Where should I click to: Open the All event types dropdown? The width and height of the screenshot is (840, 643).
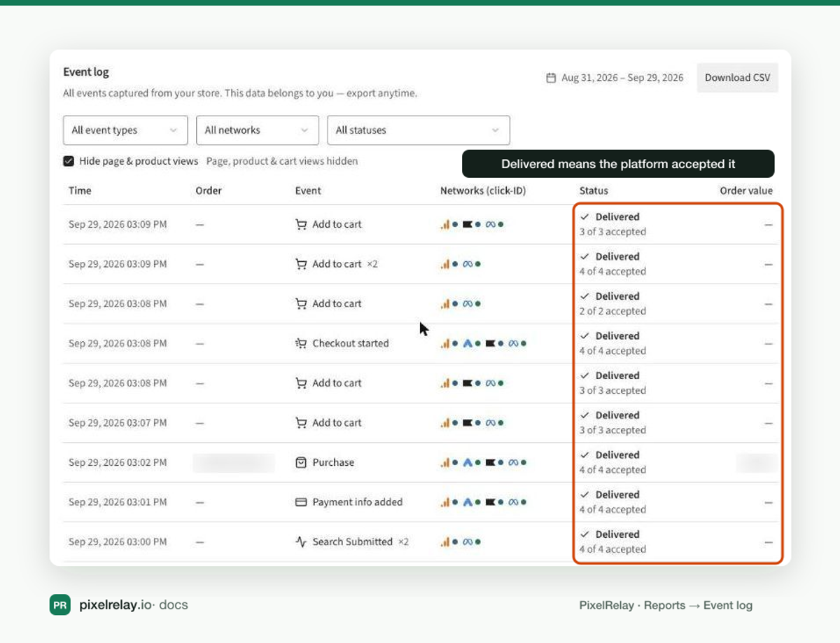click(125, 130)
